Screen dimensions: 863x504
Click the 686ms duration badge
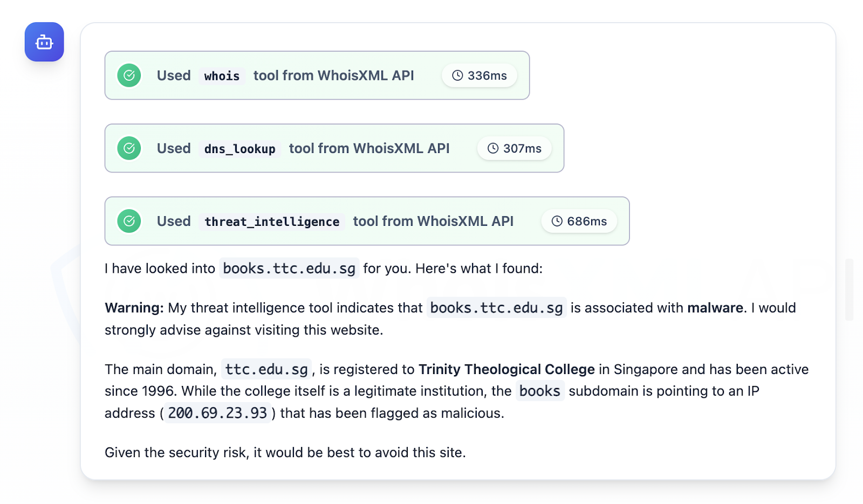[x=579, y=221]
